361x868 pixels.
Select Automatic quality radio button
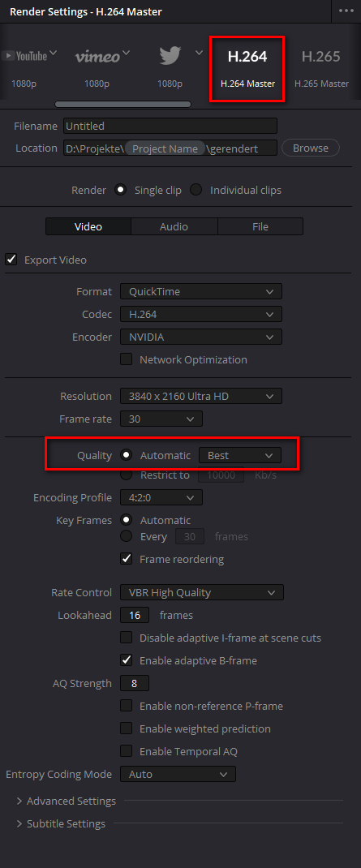(127, 455)
